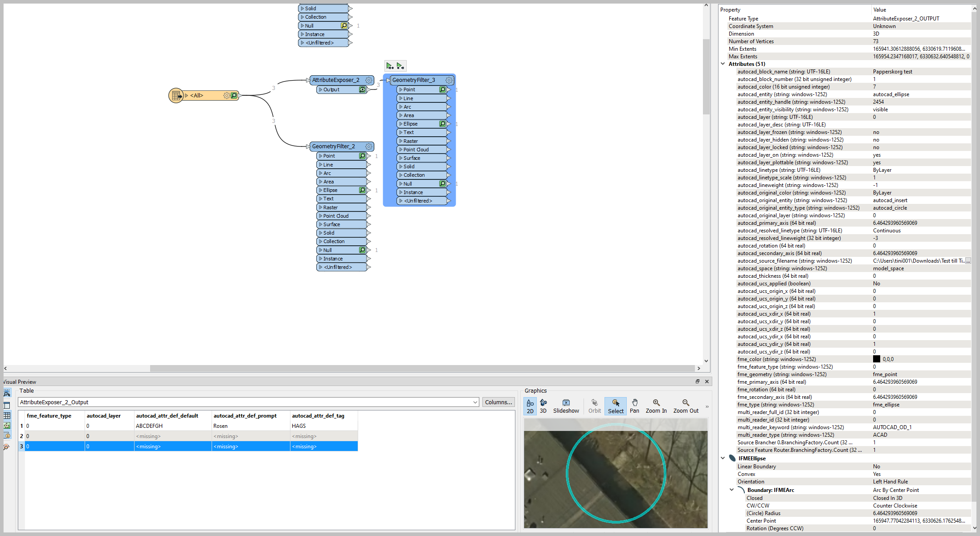
Task: Click the 'Rosen' cell
Action: (251, 426)
